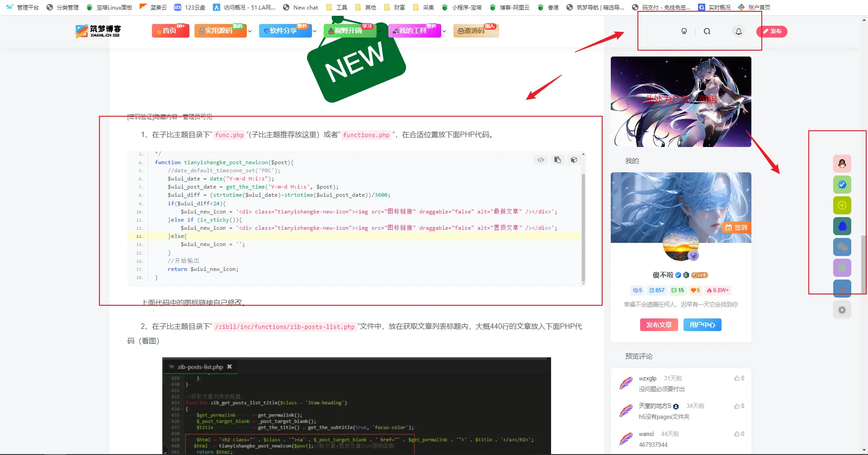Click the hexagon member badge beside 傻不啦
The image size is (868, 455).
(686, 275)
